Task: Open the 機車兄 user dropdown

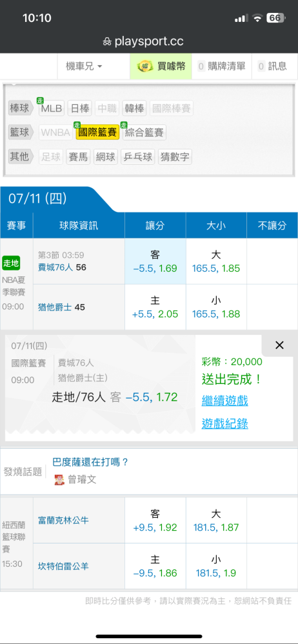Action: (x=84, y=66)
